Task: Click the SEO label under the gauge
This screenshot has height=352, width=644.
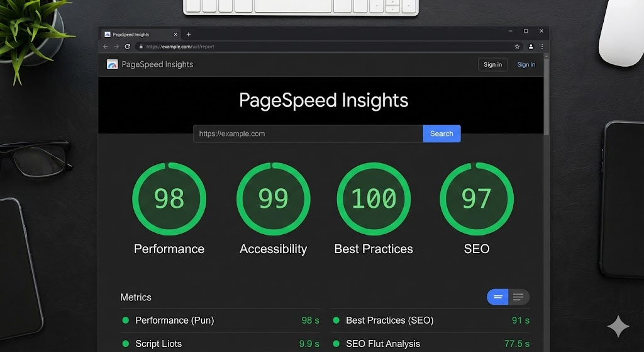Action: click(477, 249)
